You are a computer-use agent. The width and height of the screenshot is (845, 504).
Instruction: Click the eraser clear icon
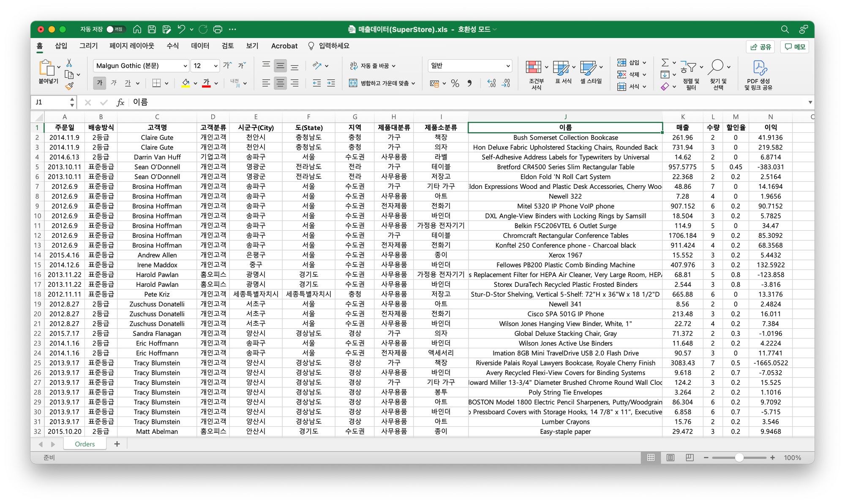click(x=665, y=87)
